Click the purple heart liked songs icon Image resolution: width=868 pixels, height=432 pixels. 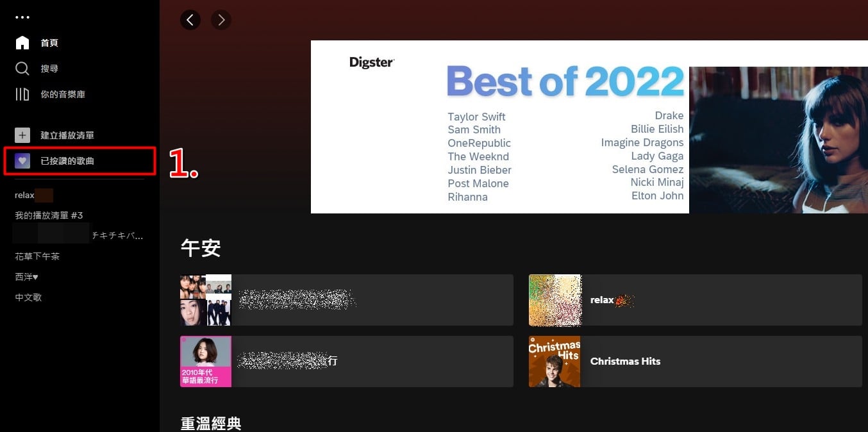pyautogui.click(x=22, y=161)
